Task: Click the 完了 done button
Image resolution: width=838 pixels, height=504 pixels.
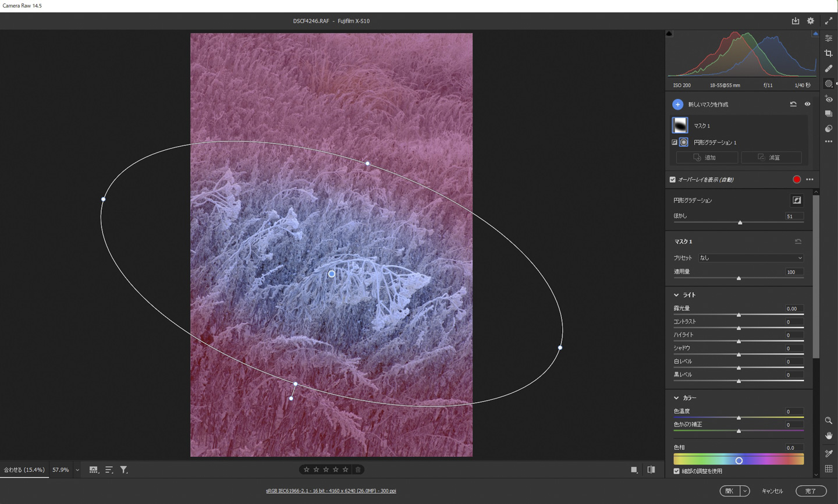Action: coord(811,491)
